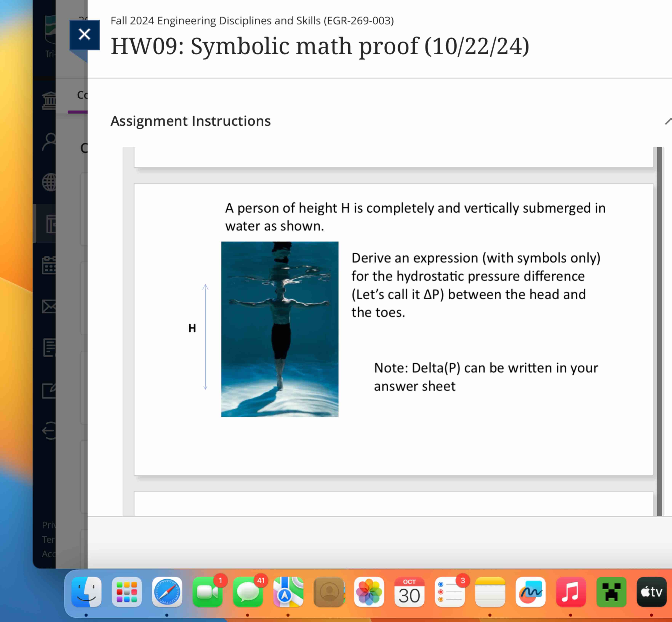Open Messages app with 41 badge
Image resolution: width=672 pixels, height=622 pixels.
pyautogui.click(x=248, y=592)
